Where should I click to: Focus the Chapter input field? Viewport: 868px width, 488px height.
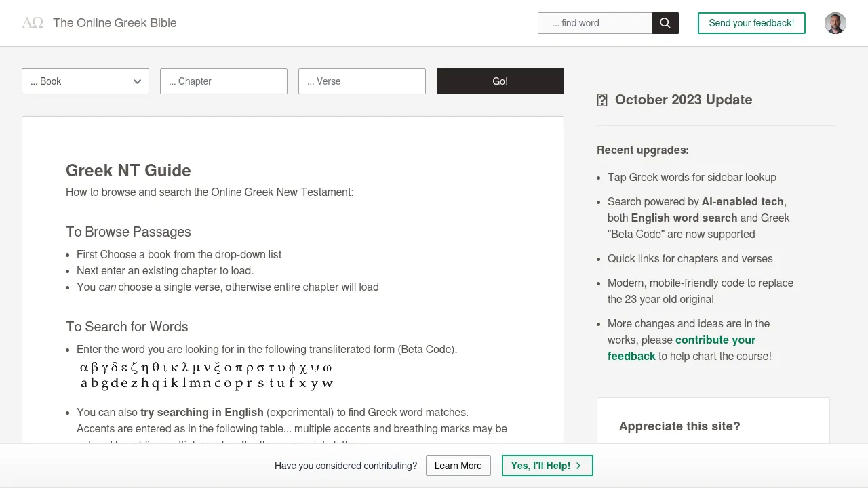tap(224, 81)
